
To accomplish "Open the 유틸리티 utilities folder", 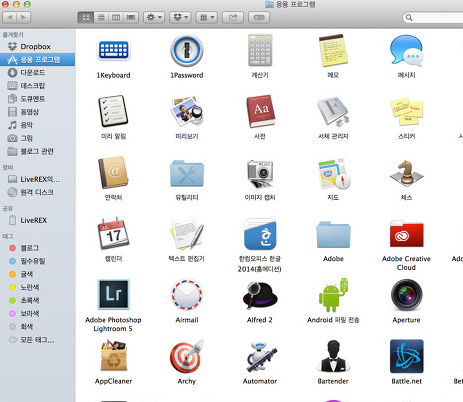I will (x=187, y=173).
